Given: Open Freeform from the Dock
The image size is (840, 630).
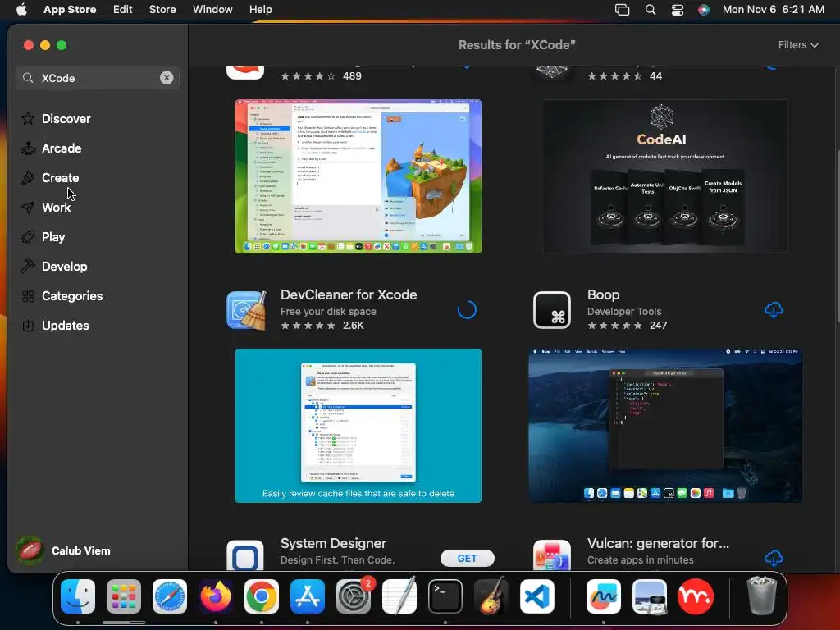Looking at the screenshot, I should tap(604, 596).
